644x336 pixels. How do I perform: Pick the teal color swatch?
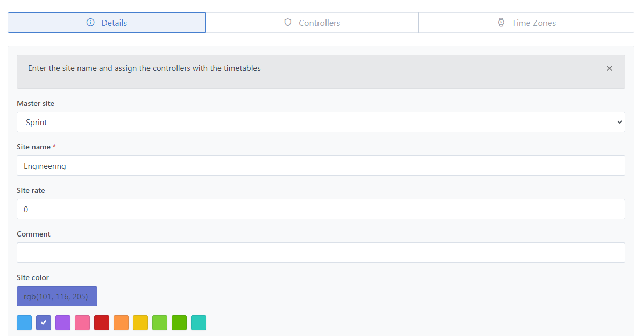(199, 323)
